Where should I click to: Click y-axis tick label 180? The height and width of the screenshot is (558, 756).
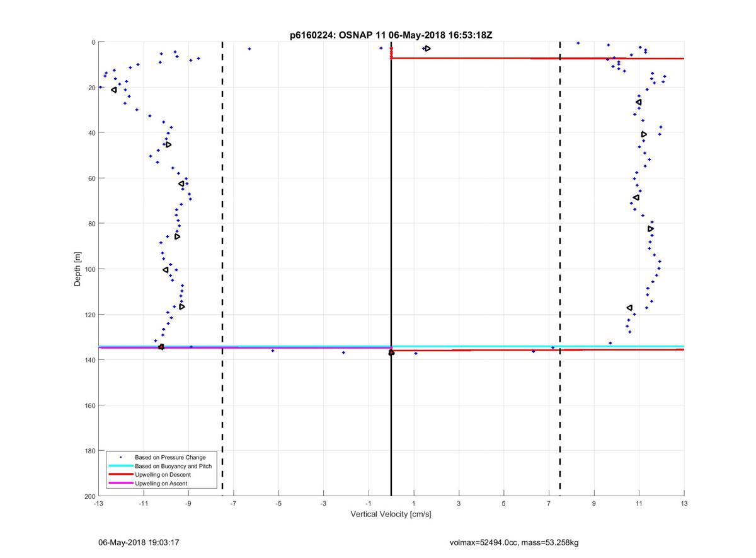click(x=89, y=451)
